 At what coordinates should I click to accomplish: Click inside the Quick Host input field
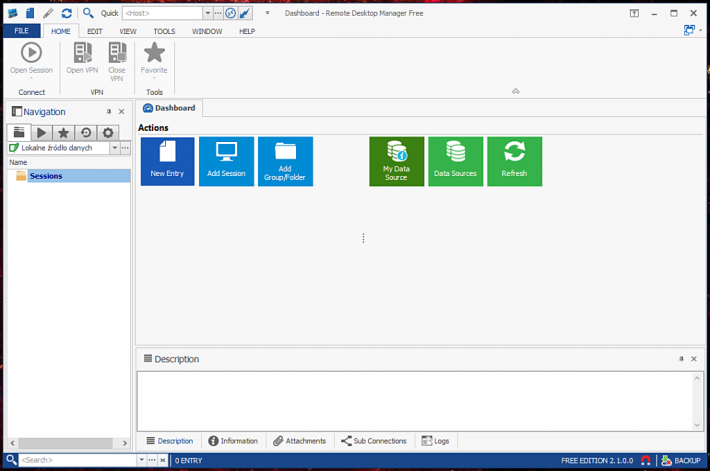(x=162, y=13)
